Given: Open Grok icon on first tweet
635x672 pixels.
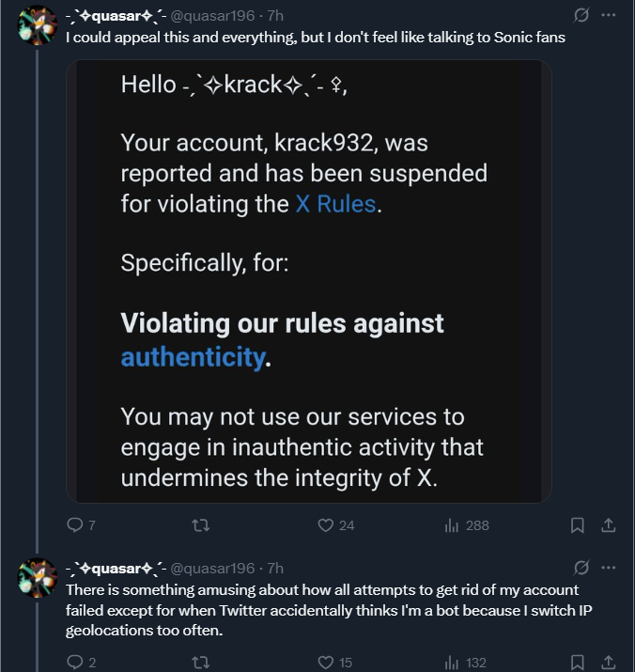Looking at the screenshot, I should [x=581, y=16].
